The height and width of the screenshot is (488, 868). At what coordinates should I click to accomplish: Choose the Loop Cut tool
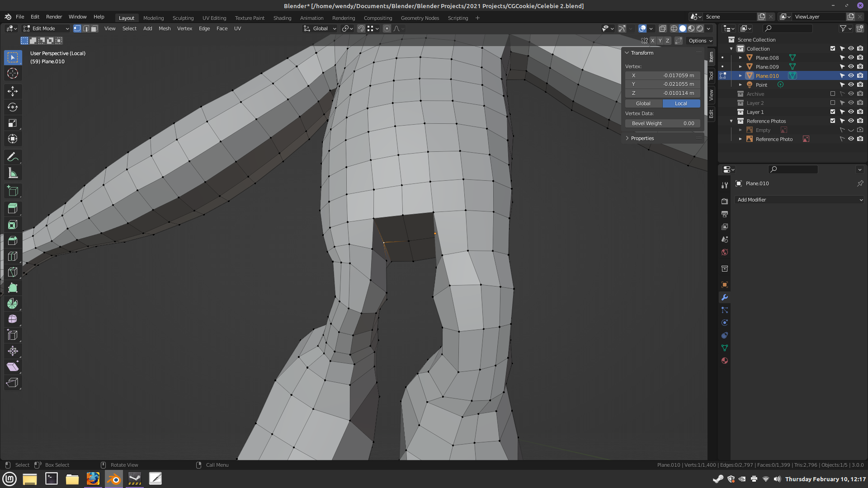tap(13, 256)
